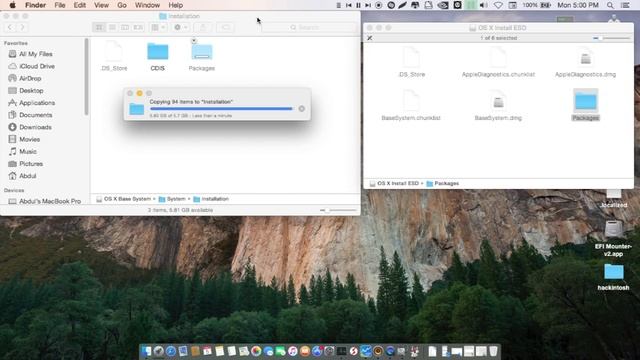Viewport: 640px width, 360px height.
Task: Select Packages folder in Install ESD window
Action: point(585,105)
